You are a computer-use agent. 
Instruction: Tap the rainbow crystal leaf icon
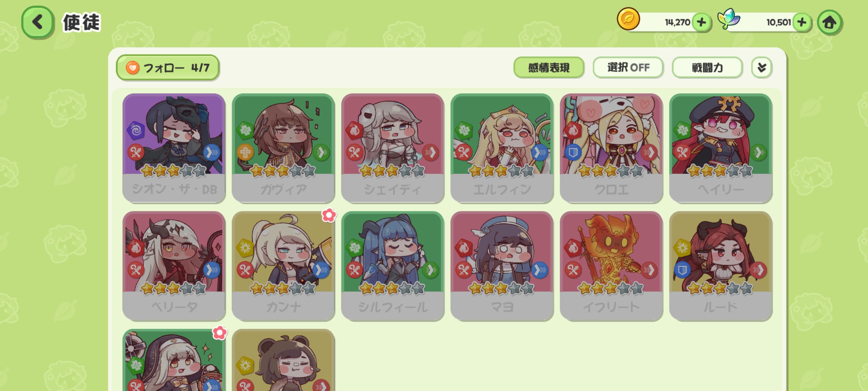pos(728,19)
